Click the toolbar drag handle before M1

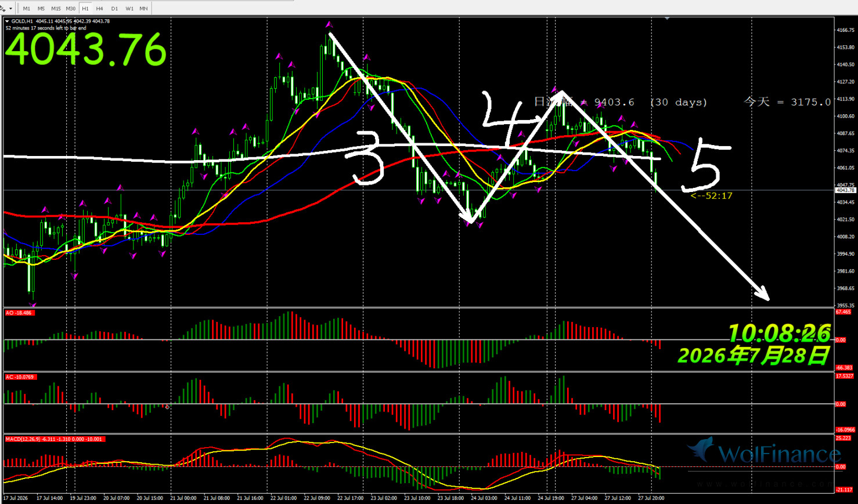point(17,9)
